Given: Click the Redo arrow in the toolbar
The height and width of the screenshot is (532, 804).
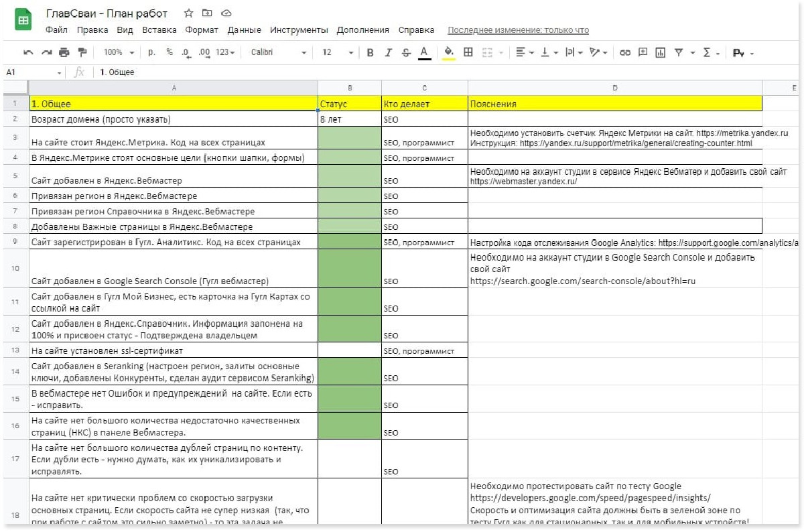Looking at the screenshot, I should pos(46,52).
